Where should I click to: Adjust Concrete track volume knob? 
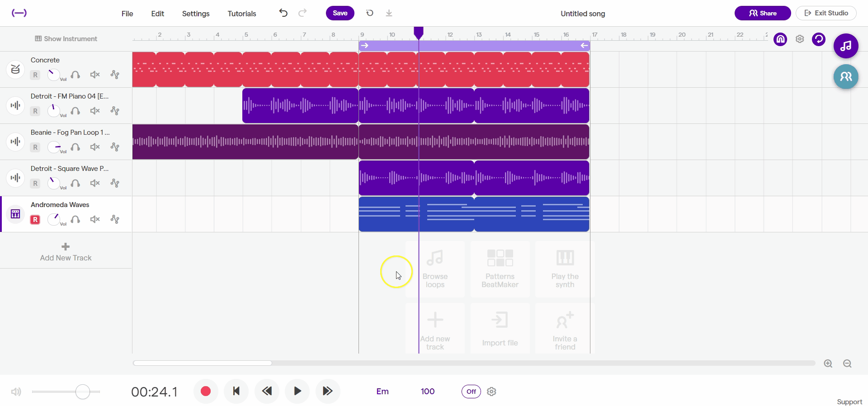54,75
